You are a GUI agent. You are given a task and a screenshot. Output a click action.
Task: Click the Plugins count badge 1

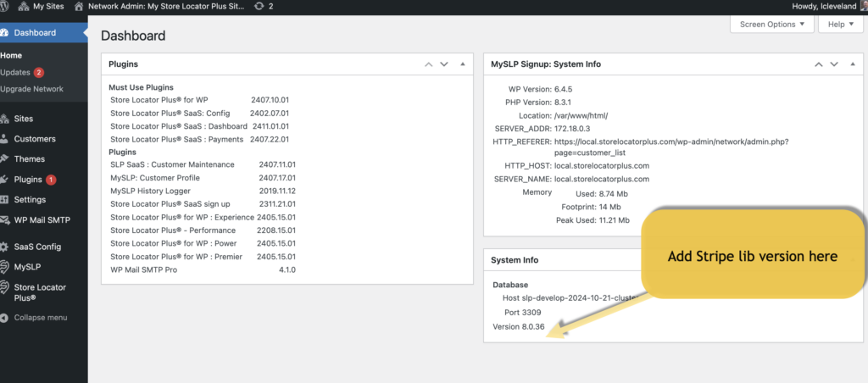coord(51,180)
